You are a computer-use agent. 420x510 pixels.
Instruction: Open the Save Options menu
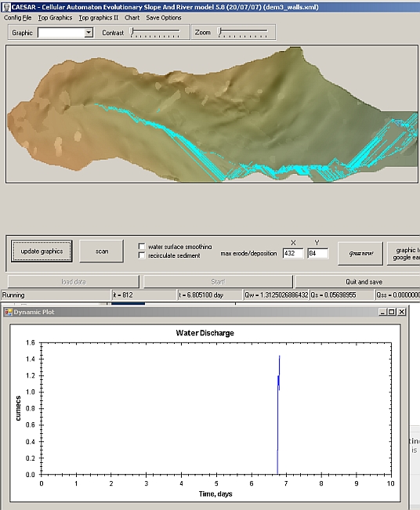pos(163,17)
